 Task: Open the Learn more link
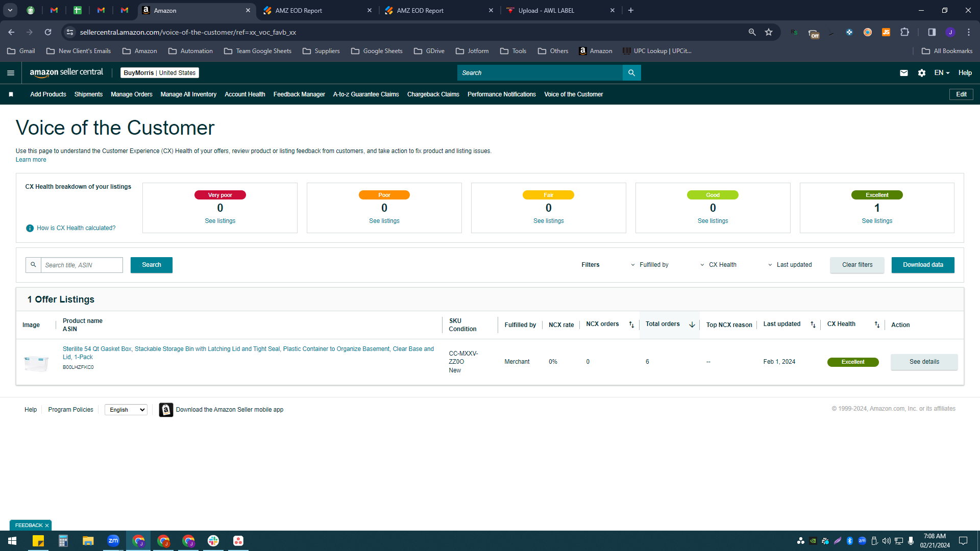pos(31,160)
